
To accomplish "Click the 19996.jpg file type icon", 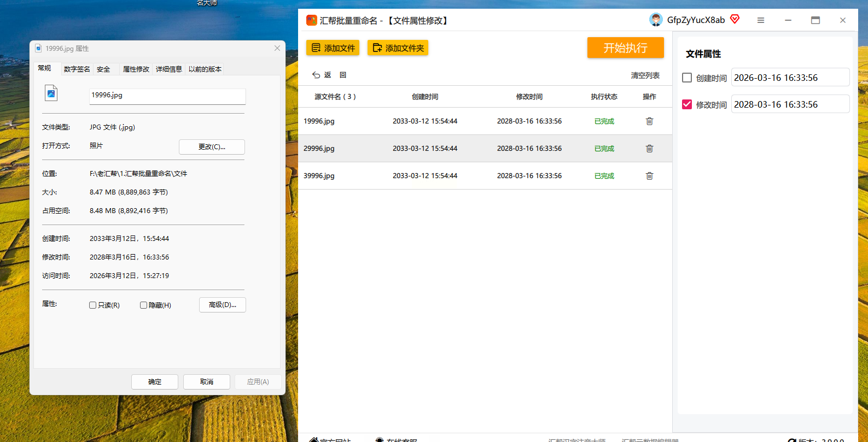I will (51, 93).
